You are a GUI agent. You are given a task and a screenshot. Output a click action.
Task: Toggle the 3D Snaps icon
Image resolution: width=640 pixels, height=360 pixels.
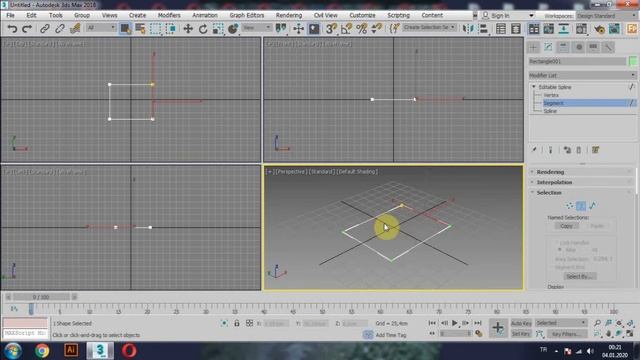[x=331, y=29]
